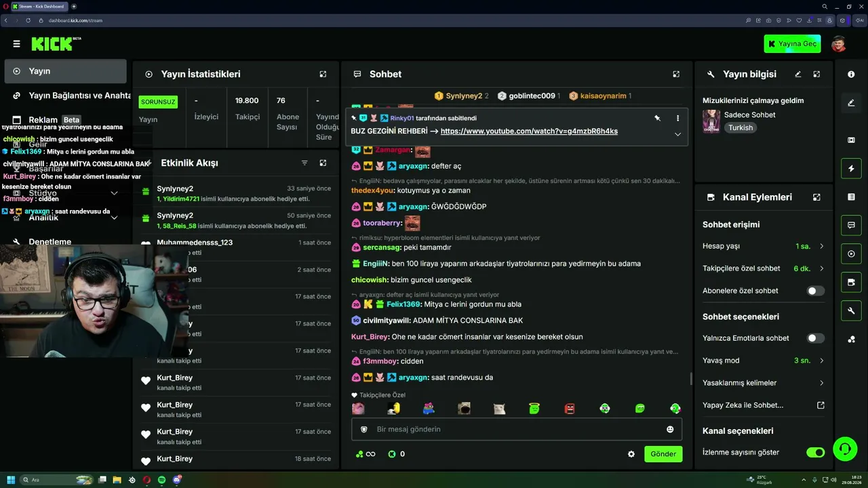Image resolution: width=868 pixels, height=488 pixels.
Task: Open Kurt_Birey username in chat
Action: (x=370, y=337)
